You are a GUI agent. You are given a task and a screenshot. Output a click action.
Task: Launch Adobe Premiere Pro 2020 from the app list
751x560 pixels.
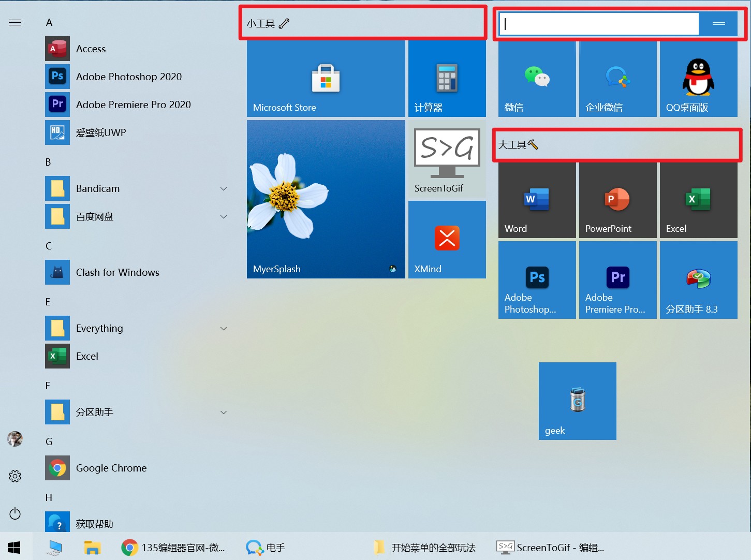tap(137, 105)
